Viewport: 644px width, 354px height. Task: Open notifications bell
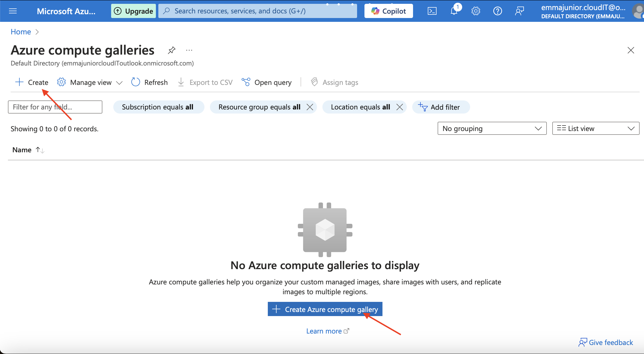[x=454, y=11]
